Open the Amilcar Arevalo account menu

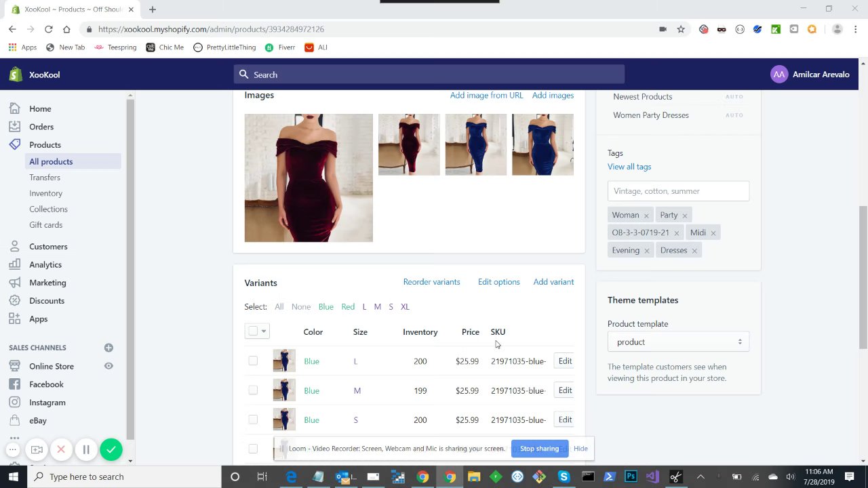pos(810,75)
